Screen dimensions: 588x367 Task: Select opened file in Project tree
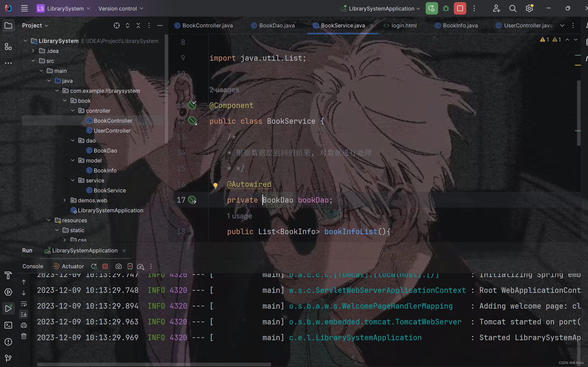pos(117,25)
